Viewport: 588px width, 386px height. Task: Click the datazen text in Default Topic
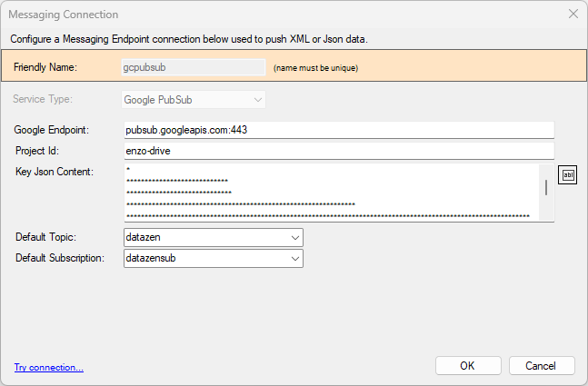click(x=144, y=237)
